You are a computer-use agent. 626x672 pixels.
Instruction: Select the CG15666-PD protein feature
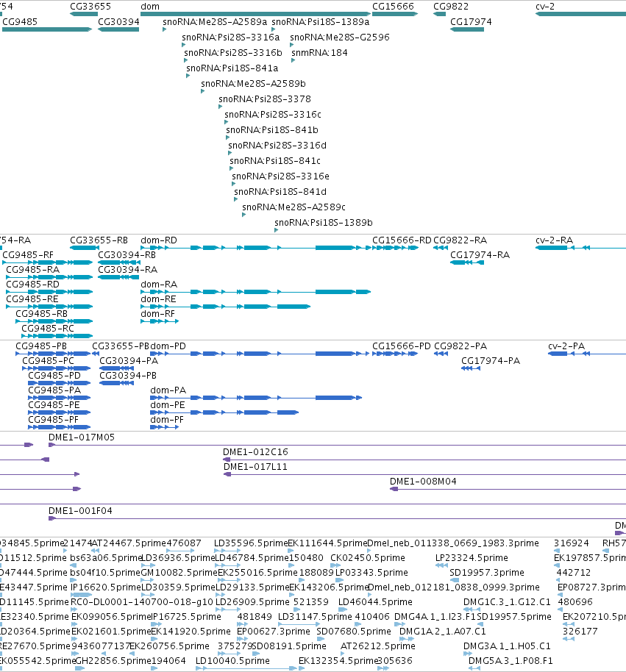click(395, 354)
